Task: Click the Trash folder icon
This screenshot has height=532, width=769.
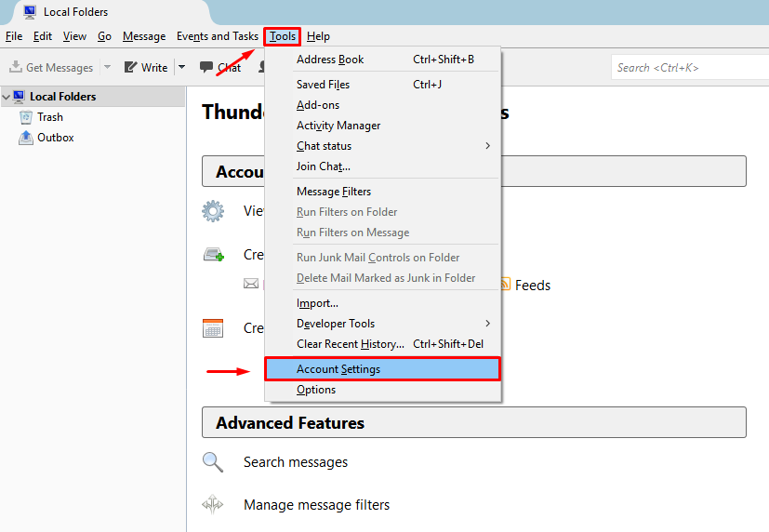Action: 25,117
